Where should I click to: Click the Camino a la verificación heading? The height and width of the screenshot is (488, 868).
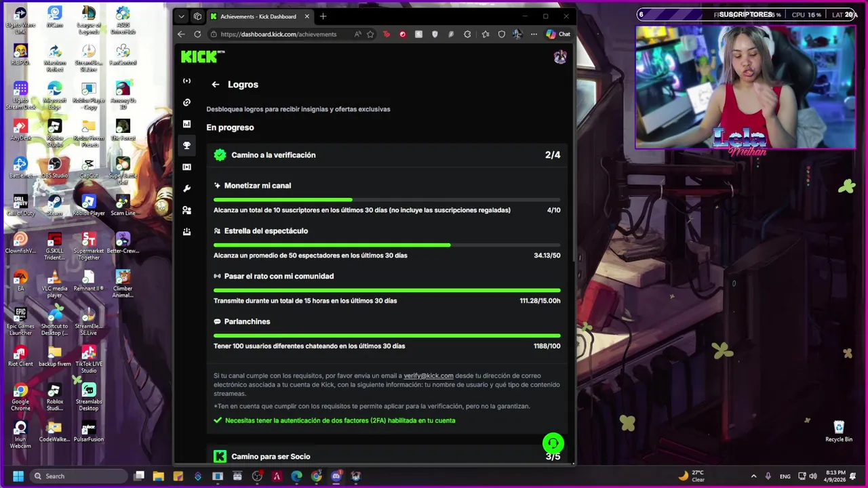[x=273, y=155]
